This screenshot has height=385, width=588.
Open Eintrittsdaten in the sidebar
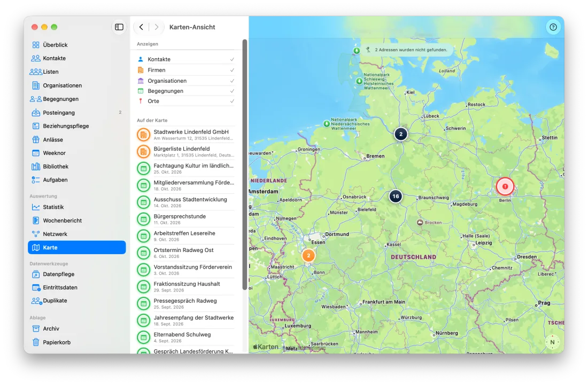coord(76,288)
